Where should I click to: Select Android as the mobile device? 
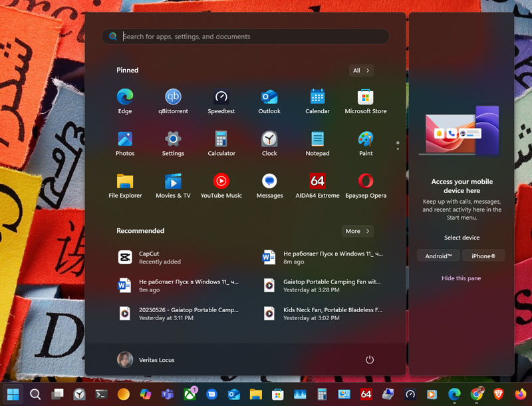(438, 256)
